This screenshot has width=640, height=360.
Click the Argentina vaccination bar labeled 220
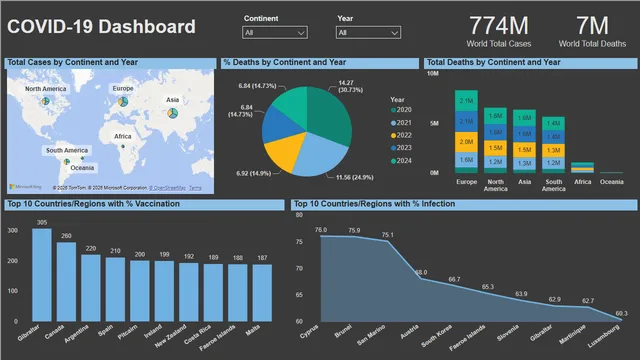91,288
